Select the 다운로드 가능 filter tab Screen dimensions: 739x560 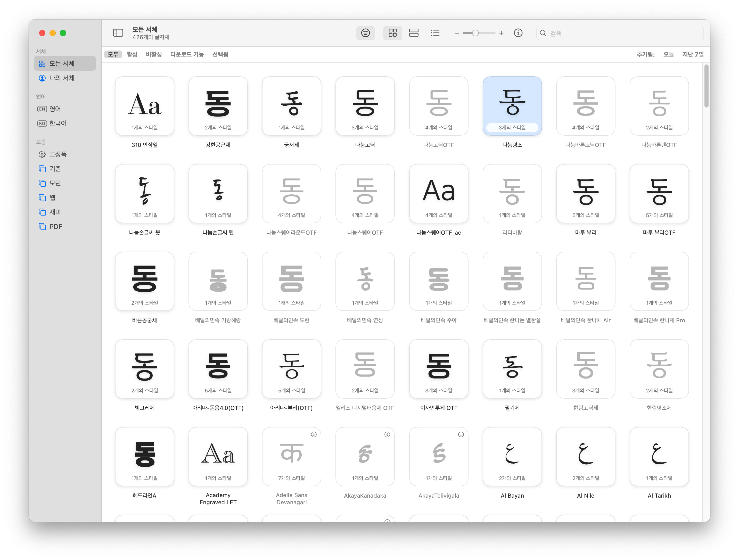(x=187, y=54)
